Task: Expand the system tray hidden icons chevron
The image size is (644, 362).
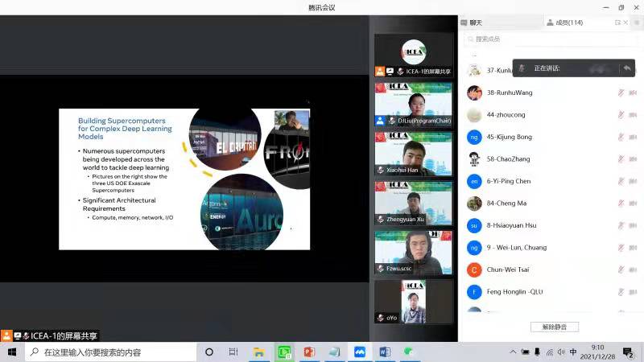Action: point(513,352)
